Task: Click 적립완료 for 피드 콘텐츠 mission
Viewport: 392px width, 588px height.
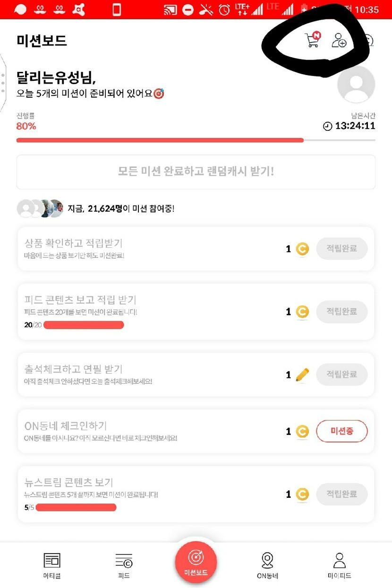Action: pyautogui.click(x=341, y=311)
